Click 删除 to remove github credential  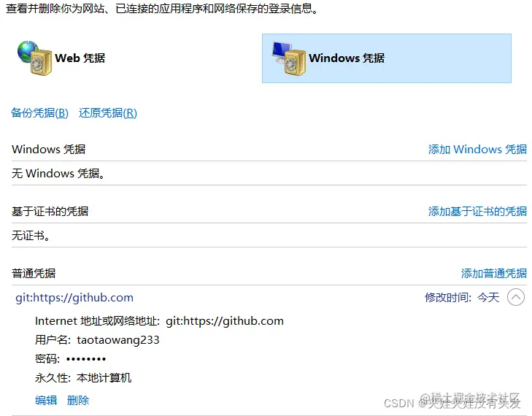pos(78,400)
